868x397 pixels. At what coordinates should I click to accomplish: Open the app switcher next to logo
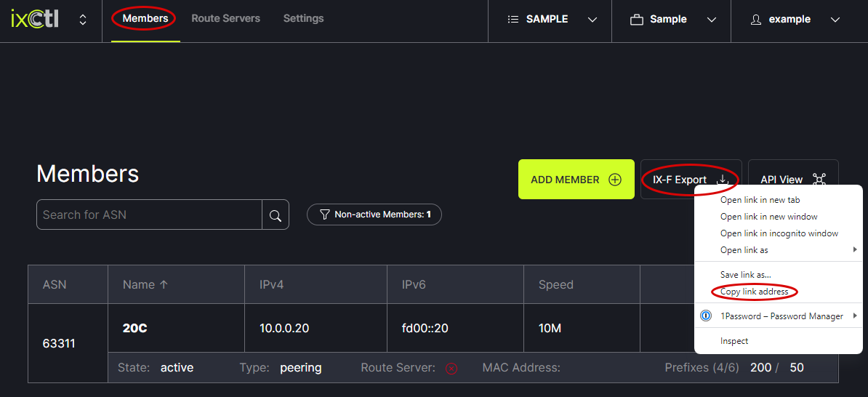tap(83, 20)
